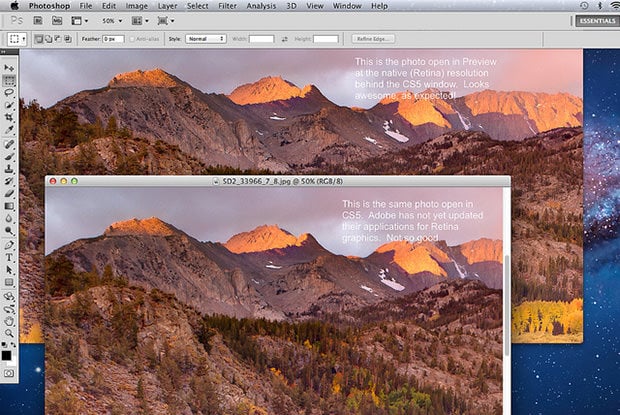Swap width and height values
The image size is (620, 415).
(x=284, y=39)
